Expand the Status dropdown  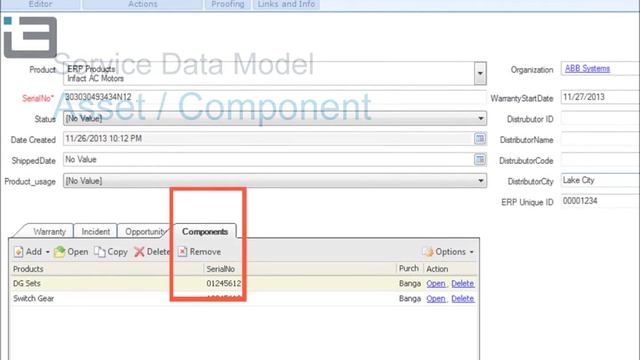click(x=481, y=119)
